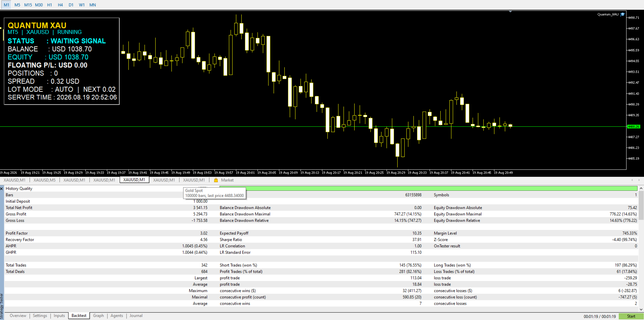
Task: Click the Gross Loss value -1 753.58
Action: [x=200, y=221]
